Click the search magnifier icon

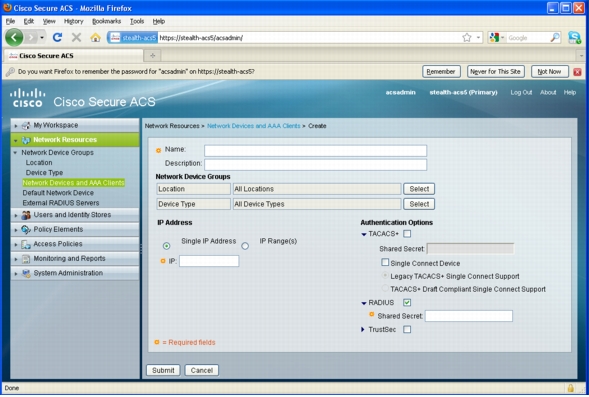click(555, 38)
